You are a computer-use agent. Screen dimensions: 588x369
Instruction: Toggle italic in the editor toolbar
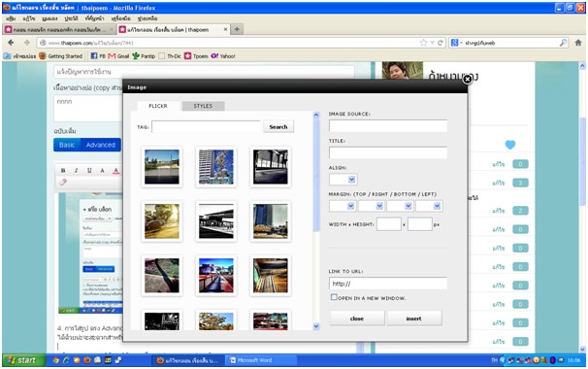pyautogui.click(x=76, y=171)
